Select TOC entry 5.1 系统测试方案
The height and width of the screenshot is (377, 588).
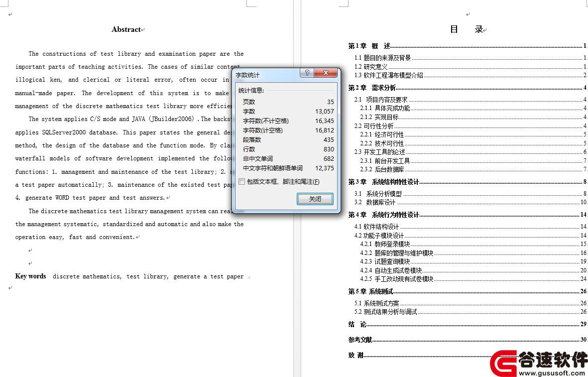470,303
